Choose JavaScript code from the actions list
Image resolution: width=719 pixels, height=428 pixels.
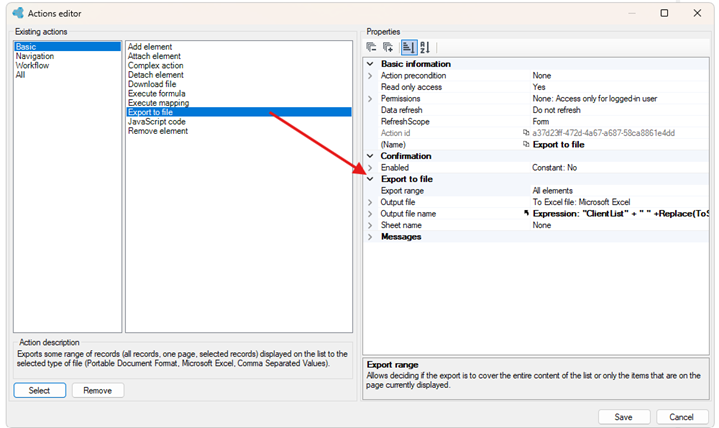pos(157,122)
